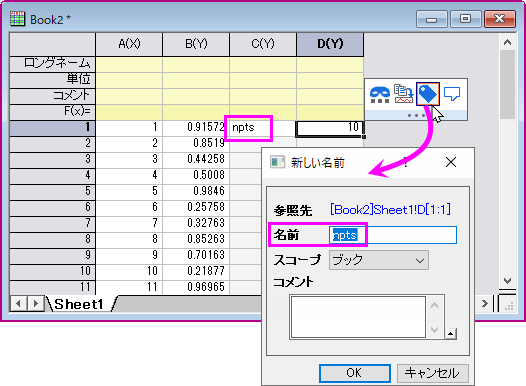
Task: Select column header A(X)
Action: coord(129,44)
